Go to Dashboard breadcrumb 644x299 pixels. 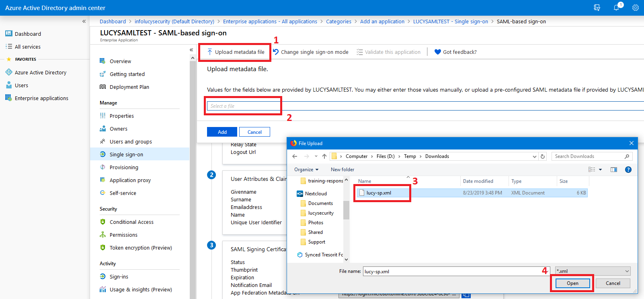click(x=113, y=21)
